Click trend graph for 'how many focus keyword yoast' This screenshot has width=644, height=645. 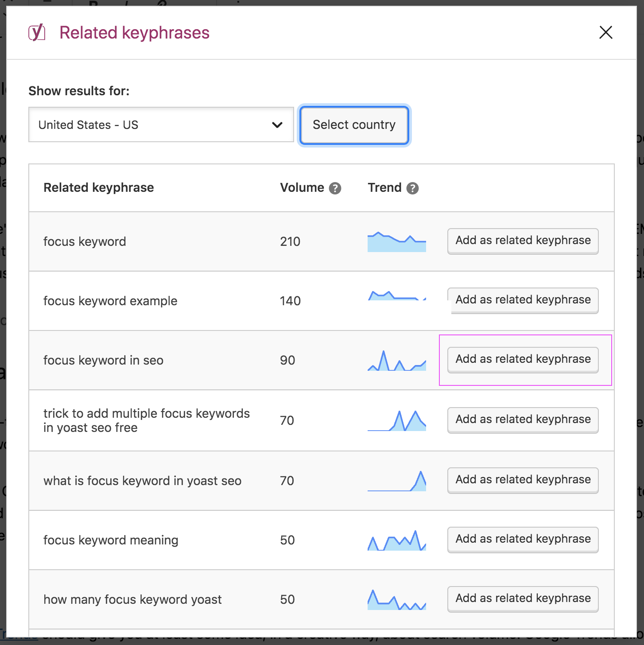[396, 600]
